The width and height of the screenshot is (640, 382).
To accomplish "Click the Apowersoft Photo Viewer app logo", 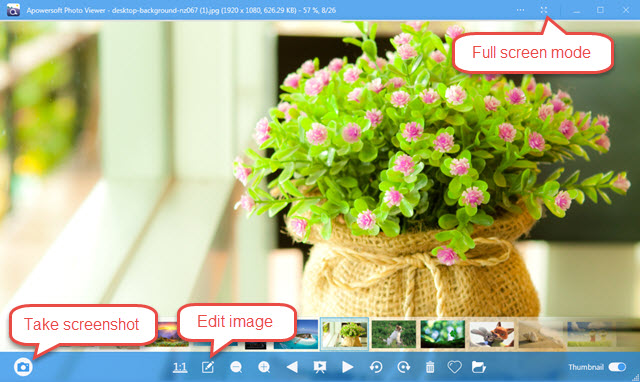I will [13, 10].
